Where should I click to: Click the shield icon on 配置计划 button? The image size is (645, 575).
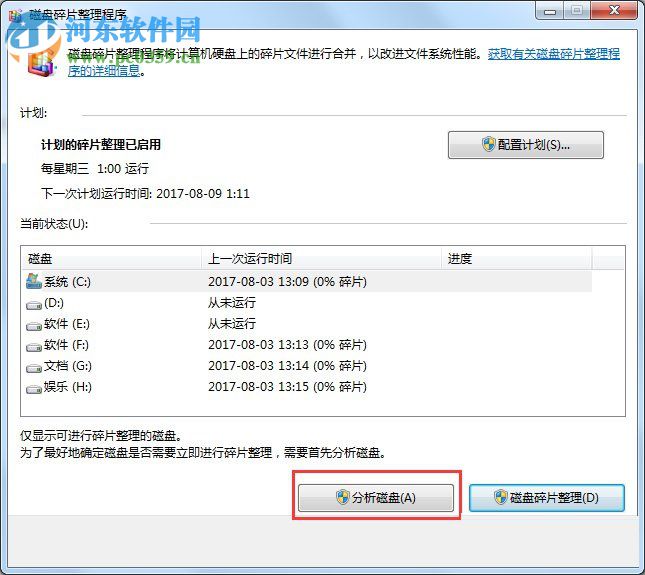(488, 144)
